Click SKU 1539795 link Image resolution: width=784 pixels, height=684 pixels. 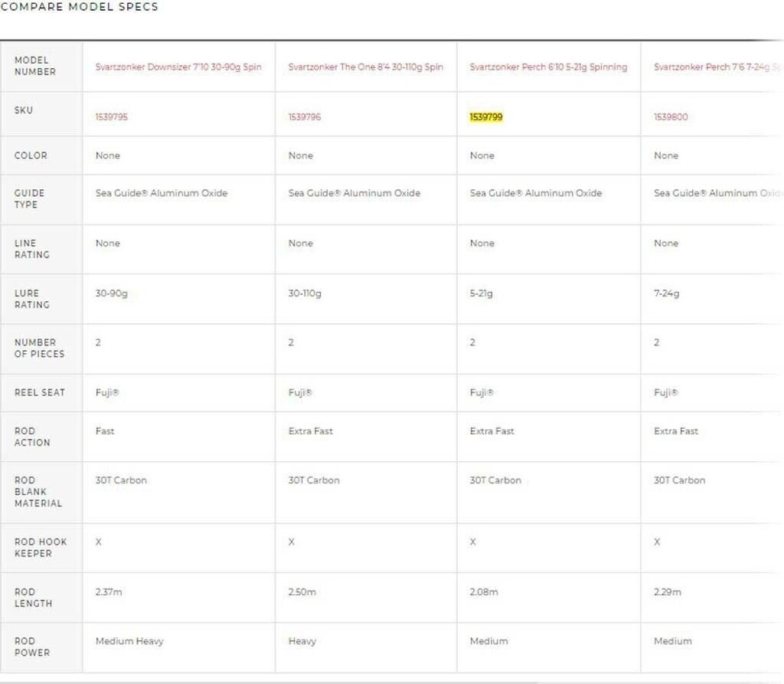tap(112, 117)
